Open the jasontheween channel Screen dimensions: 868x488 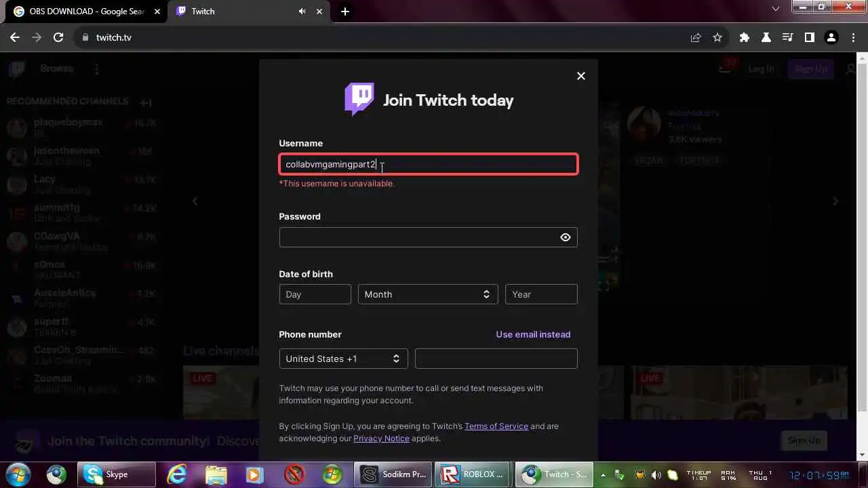[x=81, y=155]
